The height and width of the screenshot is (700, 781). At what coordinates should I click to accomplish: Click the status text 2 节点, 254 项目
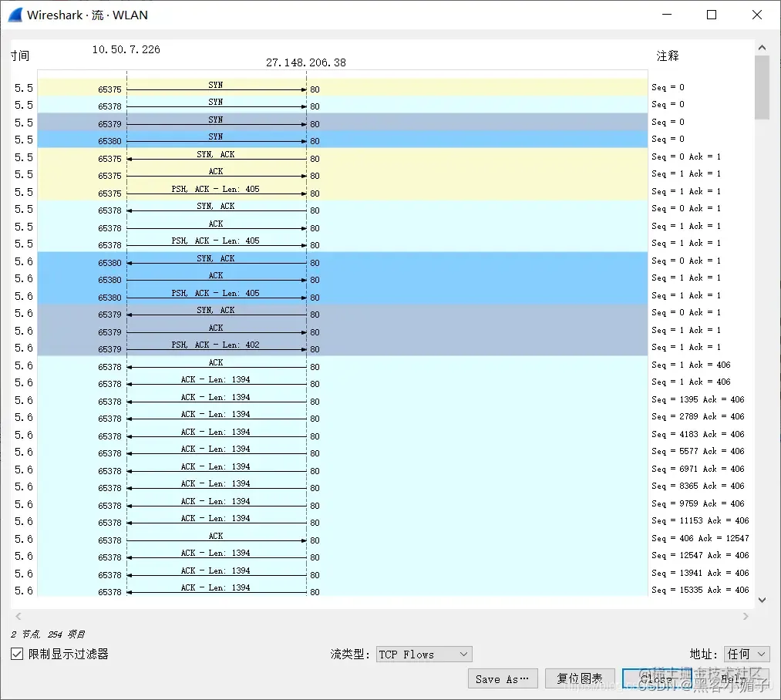48,634
